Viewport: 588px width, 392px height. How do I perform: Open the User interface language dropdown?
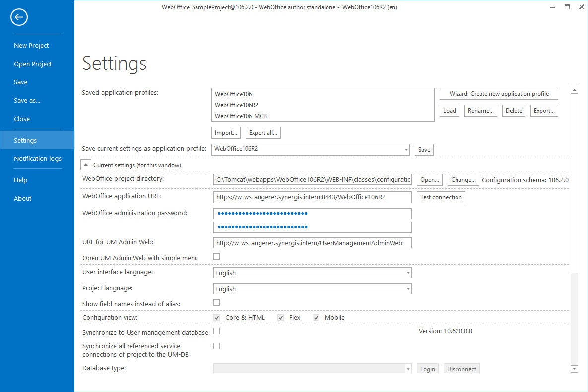pyautogui.click(x=407, y=272)
